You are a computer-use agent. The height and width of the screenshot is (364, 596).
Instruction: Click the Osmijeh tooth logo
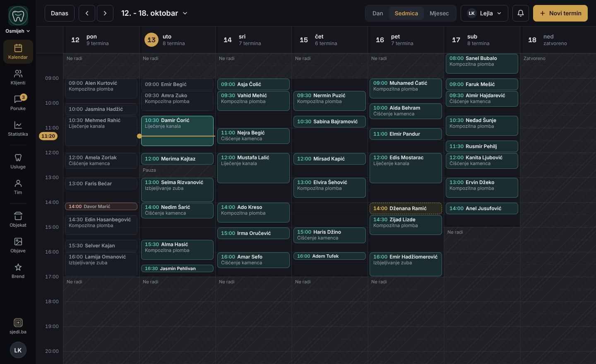coord(18,16)
